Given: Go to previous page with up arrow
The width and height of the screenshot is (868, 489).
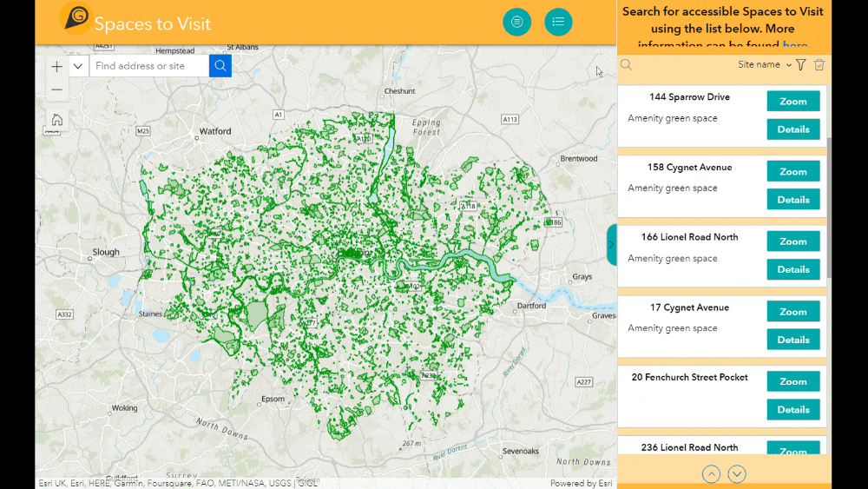Looking at the screenshot, I should tap(712, 474).
